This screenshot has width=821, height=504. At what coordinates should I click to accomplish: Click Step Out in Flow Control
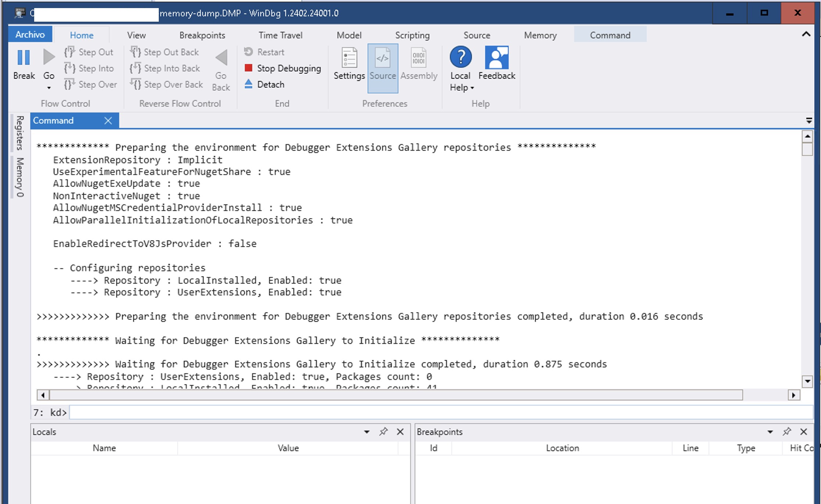(89, 52)
